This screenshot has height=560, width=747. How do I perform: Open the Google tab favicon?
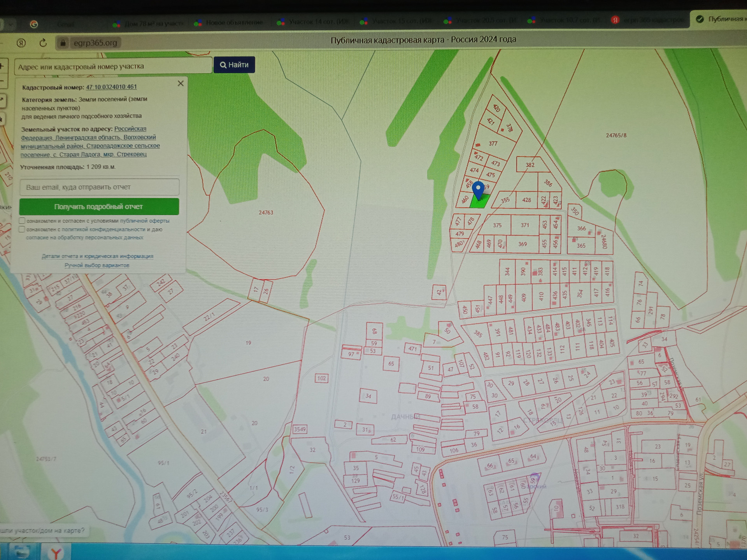[34, 24]
